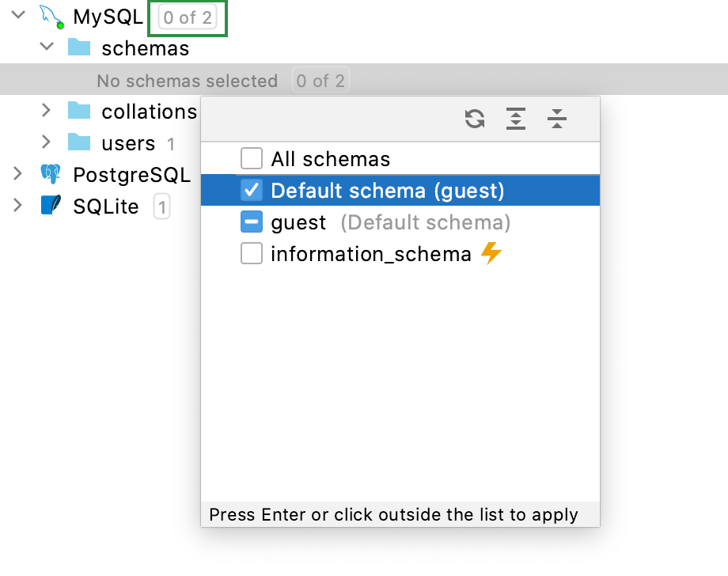728x576 pixels.
Task: Uncheck the Default schema (guest) checkbox
Action: pyautogui.click(x=252, y=191)
